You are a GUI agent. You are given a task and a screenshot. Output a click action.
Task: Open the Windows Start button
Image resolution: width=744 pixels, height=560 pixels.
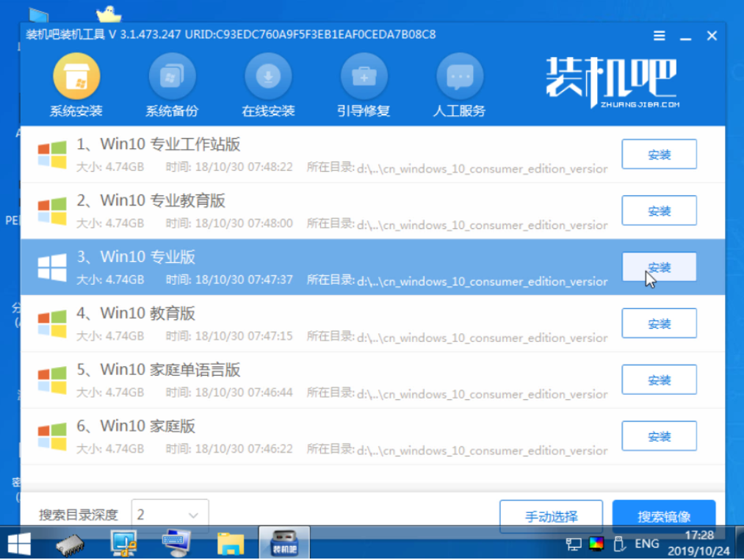point(19,544)
